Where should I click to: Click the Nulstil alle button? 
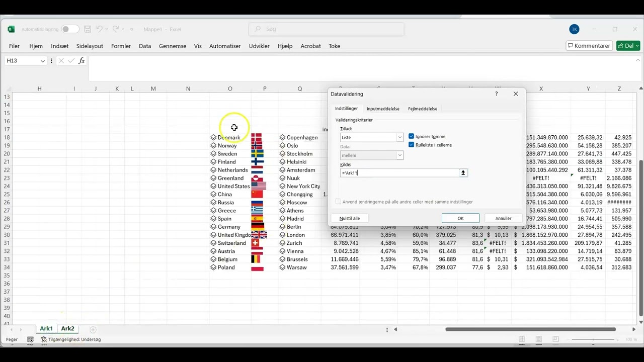[x=350, y=218]
